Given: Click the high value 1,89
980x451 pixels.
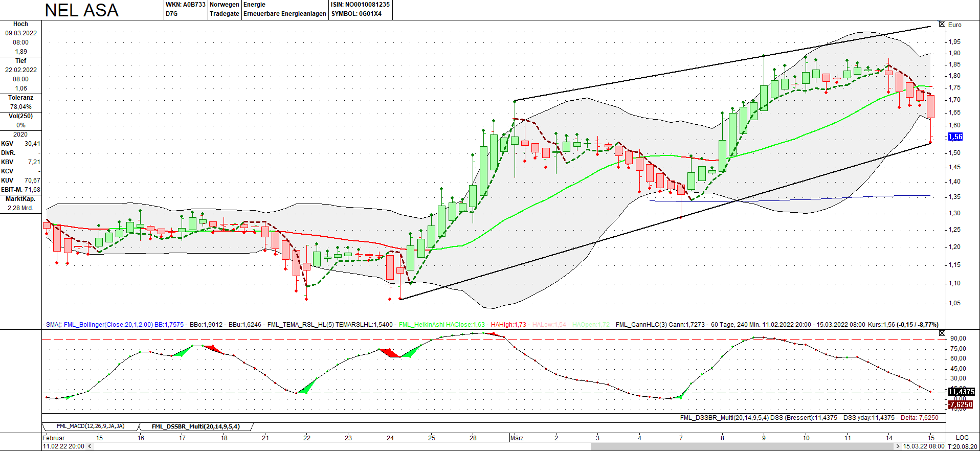Looking at the screenshot, I should (x=21, y=52).
